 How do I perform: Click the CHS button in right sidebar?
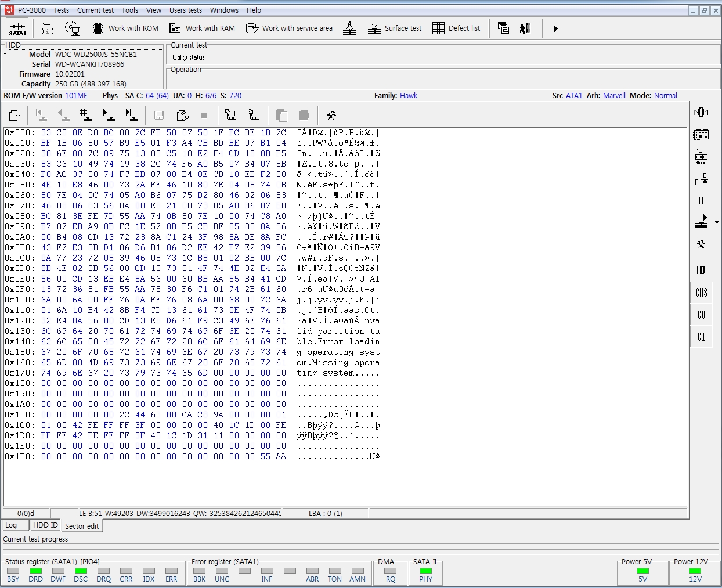pyautogui.click(x=701, y=293)
